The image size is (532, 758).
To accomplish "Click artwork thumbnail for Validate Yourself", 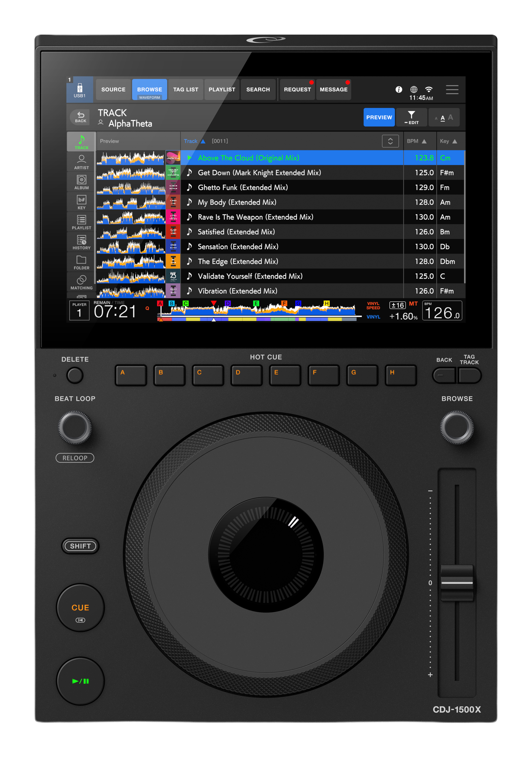I will (173, 276).
